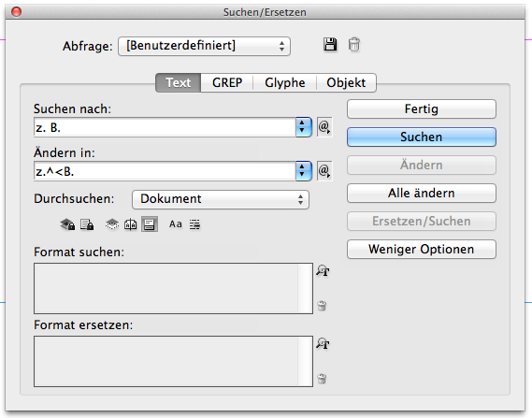The width and height of the screenshot is (532, 418).
Task: Click the Alle ändern button
Action: (422, 193)
